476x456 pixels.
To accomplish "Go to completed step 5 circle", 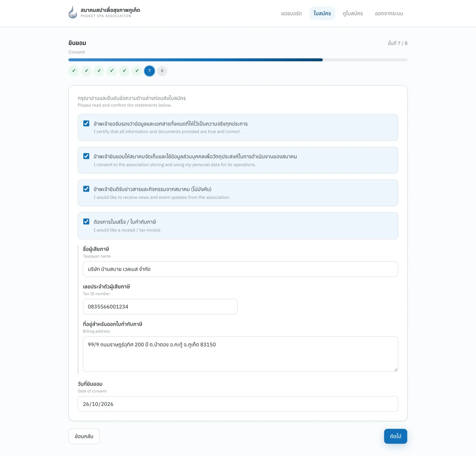I will (x=124, y=71).
